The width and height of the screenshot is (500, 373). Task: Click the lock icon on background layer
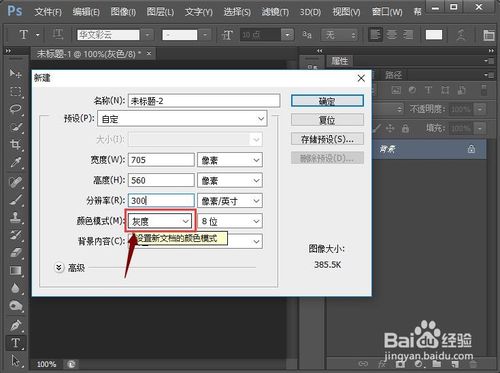pos(471,149)
